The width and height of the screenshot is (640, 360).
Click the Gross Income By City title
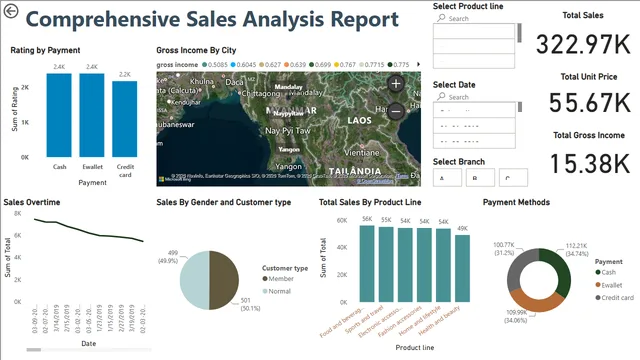[196, 50]
